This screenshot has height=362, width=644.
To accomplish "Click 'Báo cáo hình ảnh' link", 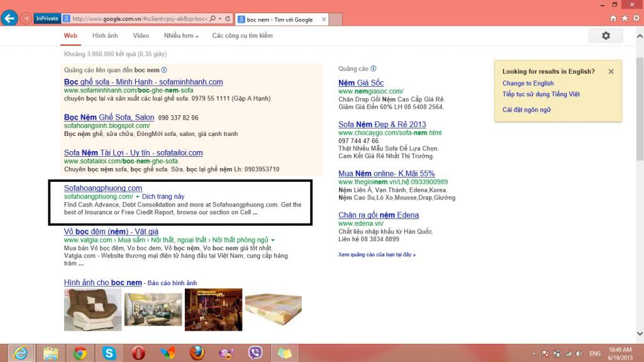I will 172,283.
